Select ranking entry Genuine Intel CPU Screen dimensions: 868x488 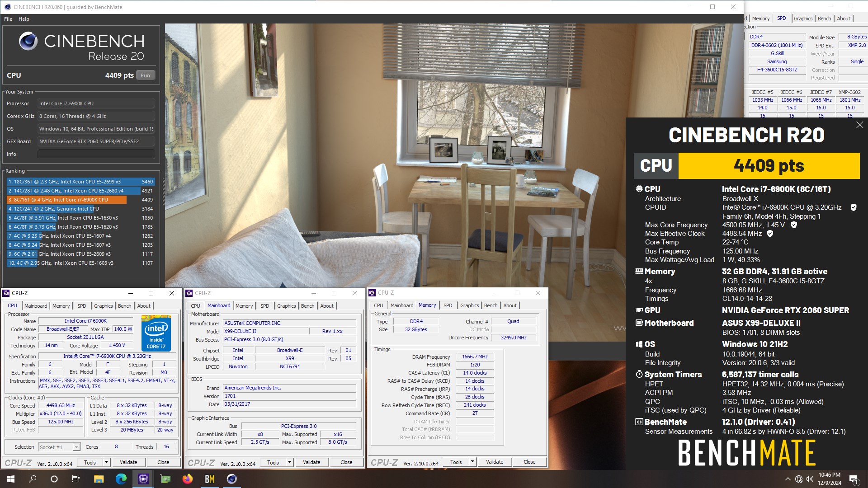80,209
